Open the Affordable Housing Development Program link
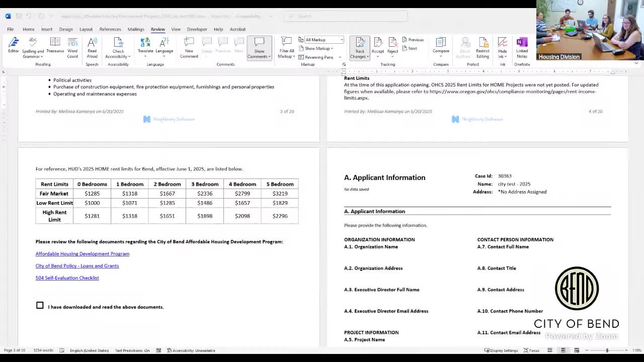The image size is (644, 362). pos(83,254)
